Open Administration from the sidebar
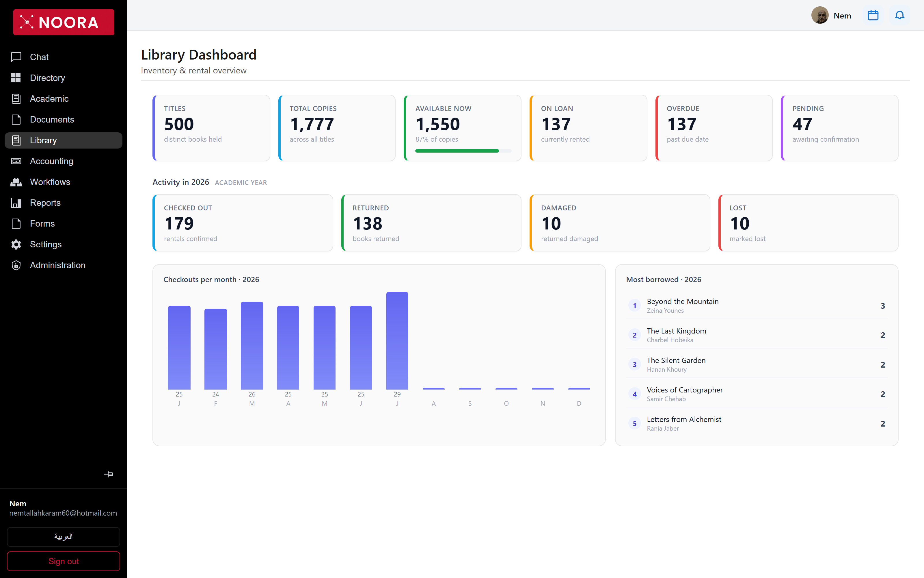Screen dimensions: 924x578 coord(64,265)
